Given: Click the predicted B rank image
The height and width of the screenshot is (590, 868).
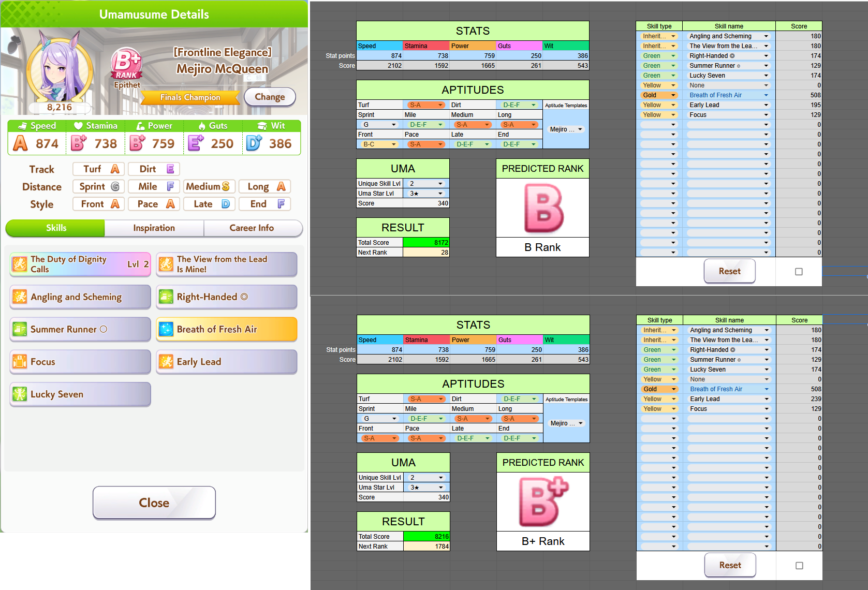Looking at the screenshot, I should [543, 208].
